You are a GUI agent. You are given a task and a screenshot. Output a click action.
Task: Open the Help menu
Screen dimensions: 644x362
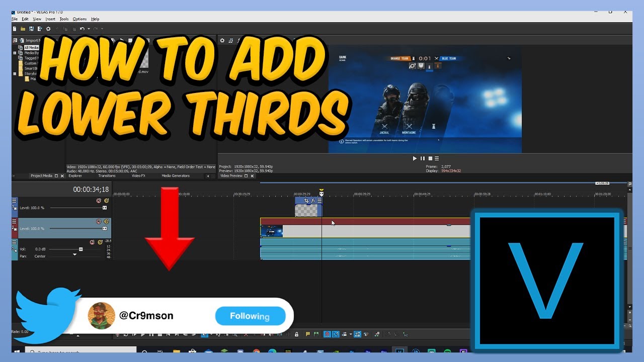(95, 19)
